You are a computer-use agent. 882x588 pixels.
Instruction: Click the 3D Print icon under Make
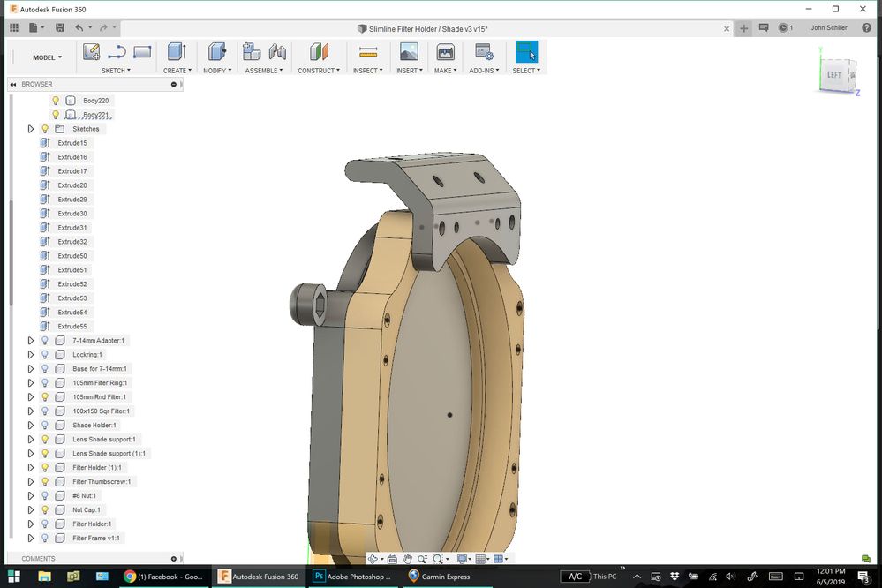coord(446,52)
